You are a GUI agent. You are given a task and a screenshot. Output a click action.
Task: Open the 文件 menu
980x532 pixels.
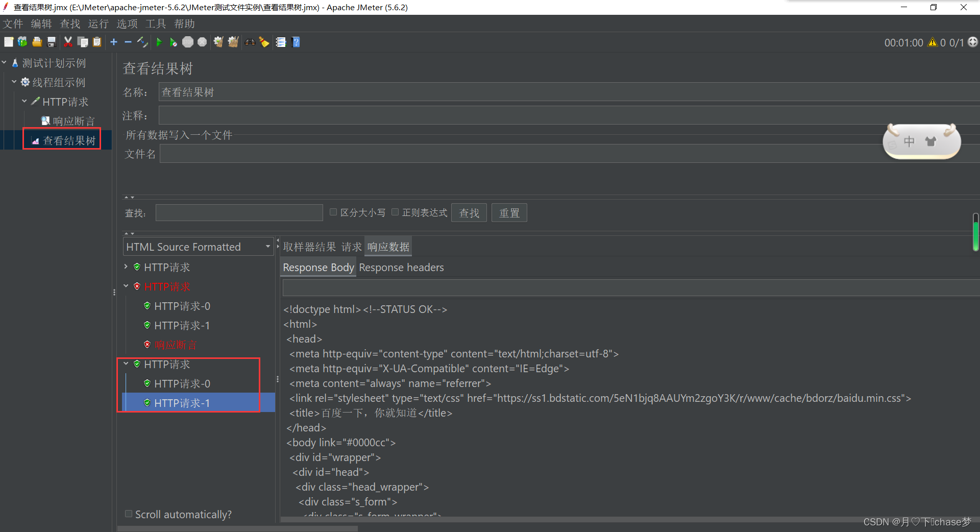[13, 24]
